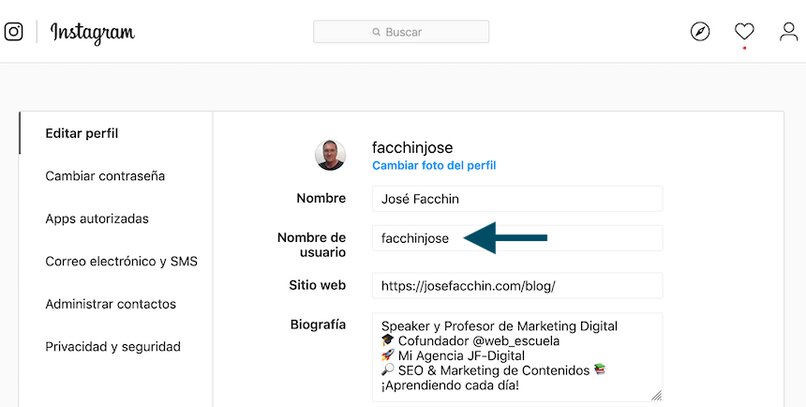Click the Nombre de usuario label
Image resolution: width=806 pixels, height=407 pixels.
(x=312, y=245)
